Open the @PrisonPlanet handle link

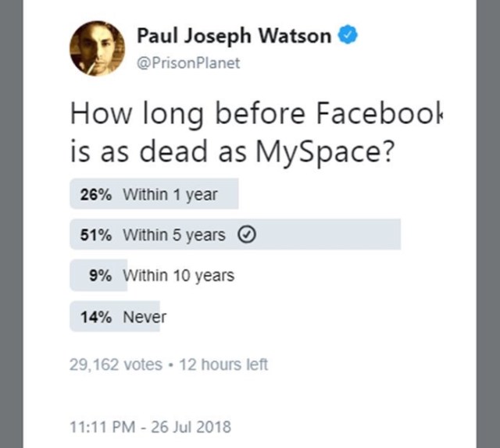point(188,63)
